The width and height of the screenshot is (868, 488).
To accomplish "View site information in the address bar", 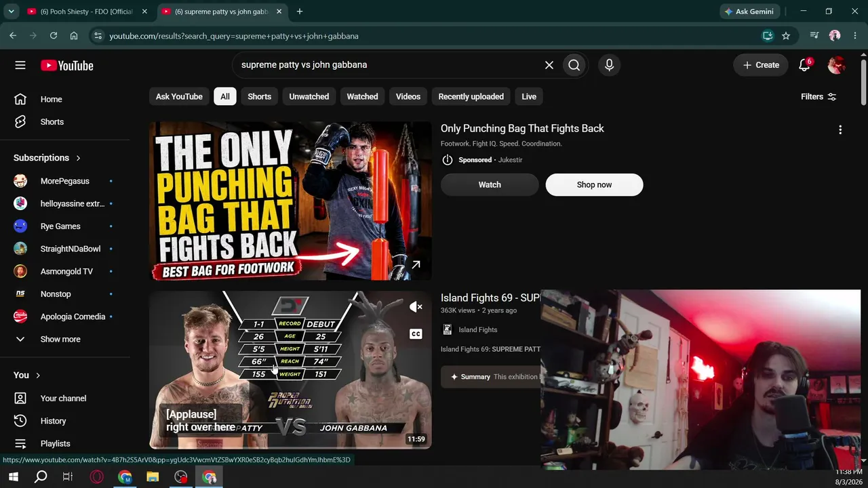I will click(98, 36).
